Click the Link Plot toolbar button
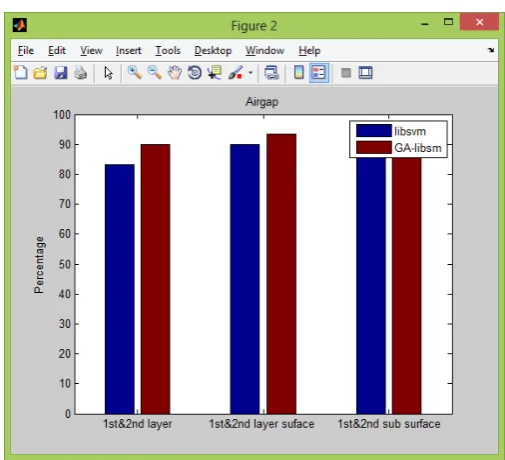The height and width of the screenshot is (460, 505). click(271, 72)
